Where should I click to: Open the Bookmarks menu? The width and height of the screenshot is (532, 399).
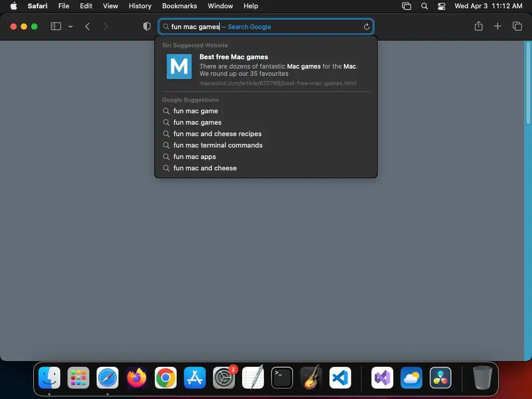179,6
